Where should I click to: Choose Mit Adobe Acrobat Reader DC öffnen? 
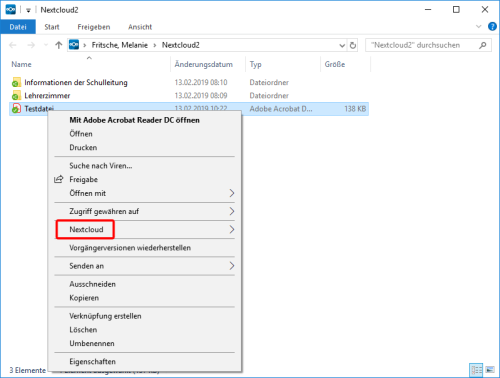coord(145,120)
